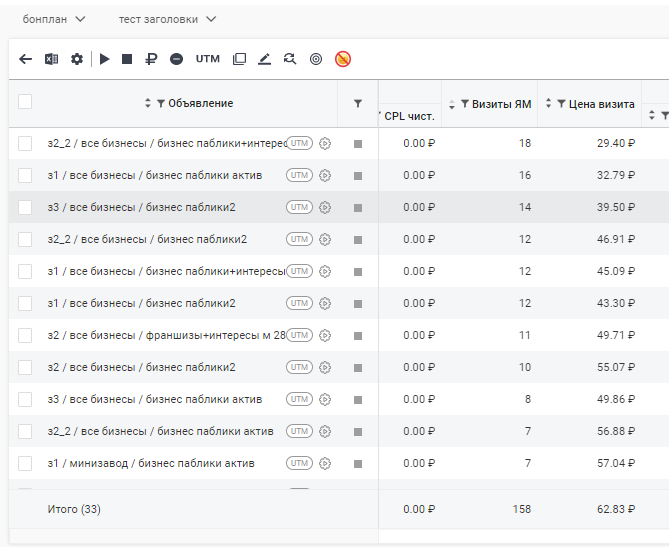Click status square for з1 минизавод
The width and height of the screenshot is (669, 547).
click(x=358, y=464)
